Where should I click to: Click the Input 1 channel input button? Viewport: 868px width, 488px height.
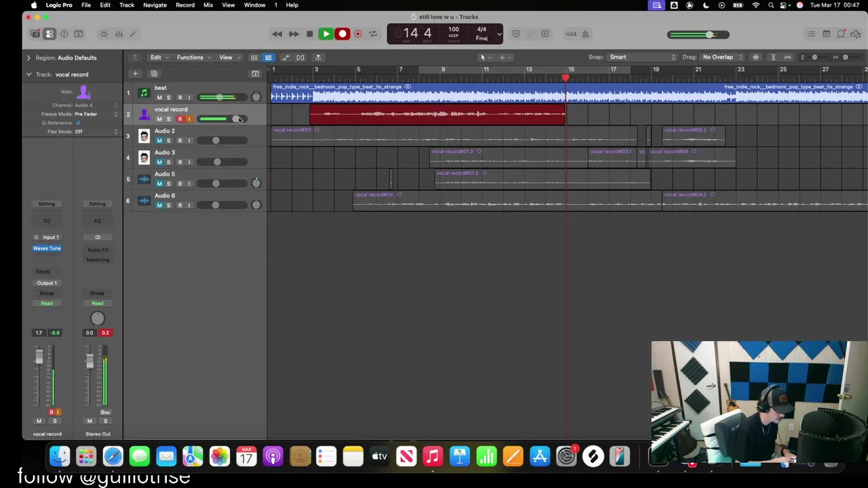(51, 237)
